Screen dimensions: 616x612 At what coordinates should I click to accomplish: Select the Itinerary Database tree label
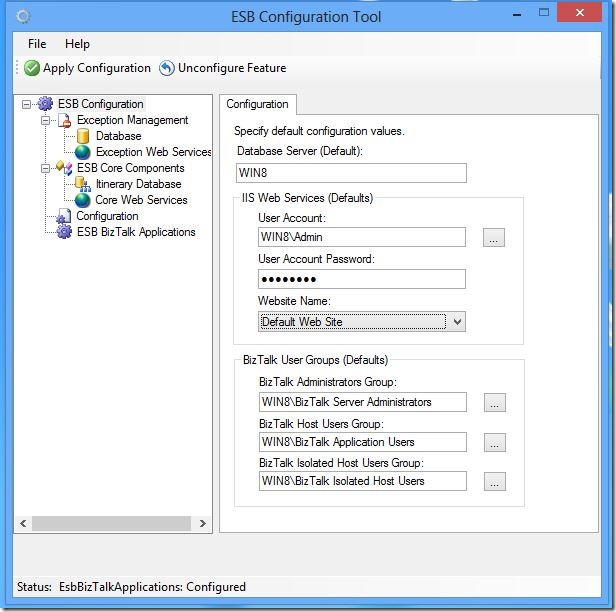138,184
